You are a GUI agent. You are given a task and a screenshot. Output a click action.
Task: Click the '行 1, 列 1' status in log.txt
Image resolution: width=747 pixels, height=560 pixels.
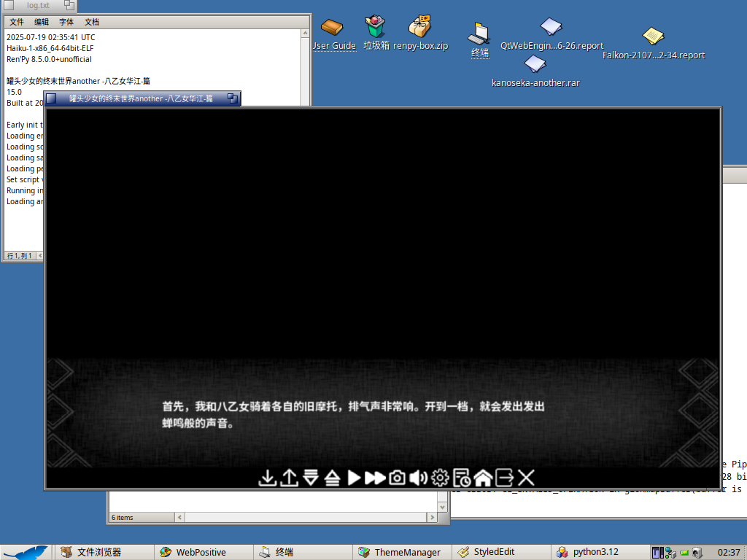click(x=20, y=256)
